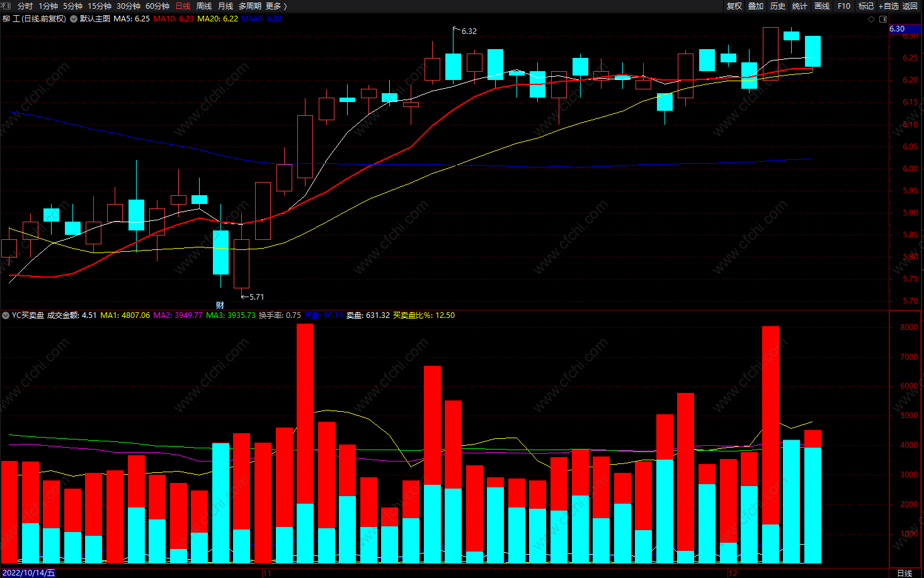
Task: Switch to the 周线 weekly chart
Action: [x=204, y=6]
